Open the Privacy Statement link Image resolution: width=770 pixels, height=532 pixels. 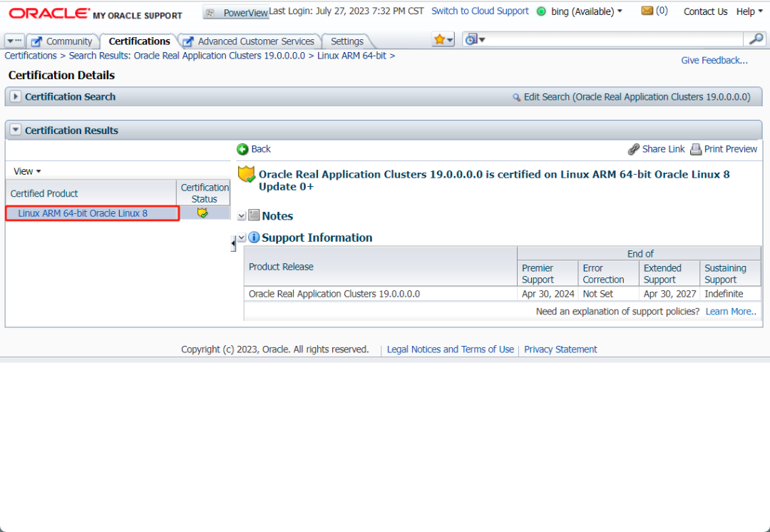pyautogui.click(x=560, y=349)
